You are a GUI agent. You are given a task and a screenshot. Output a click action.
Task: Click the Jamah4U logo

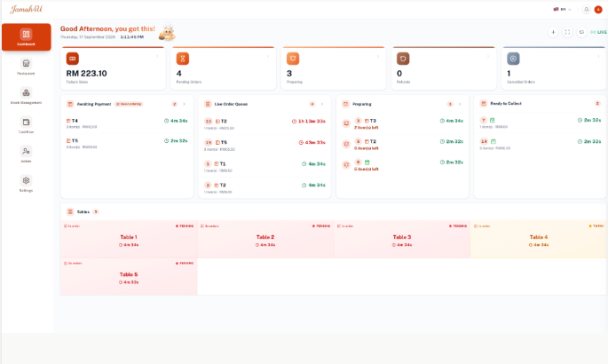pos(26,9)
